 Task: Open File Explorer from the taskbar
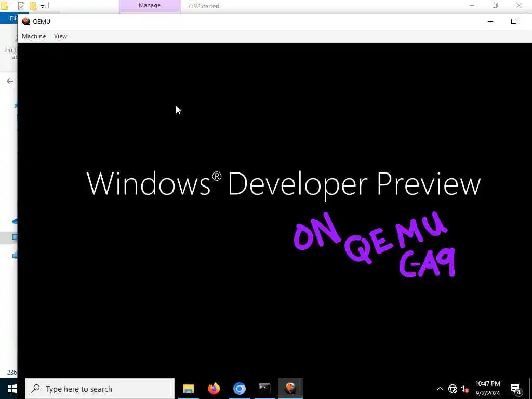188,389
